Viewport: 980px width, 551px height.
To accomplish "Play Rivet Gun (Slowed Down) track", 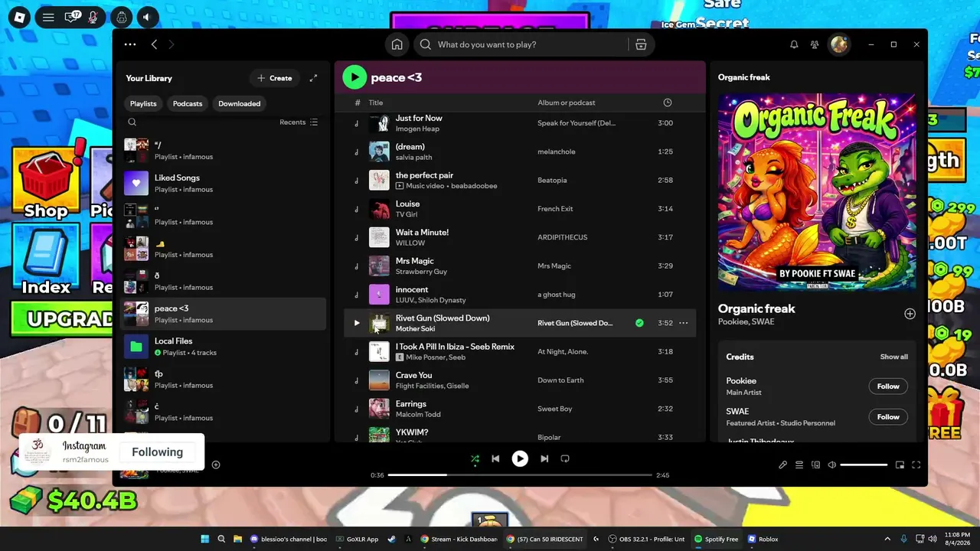I will pos(356,323).
